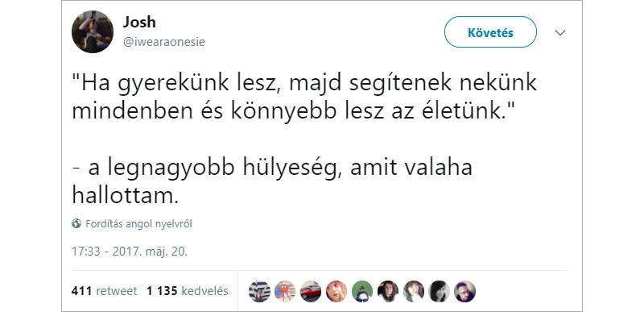The height and width of the screenshot is (312, 644).
Task: Click the green background sunglasses avatar
Action: coord(362,292)
